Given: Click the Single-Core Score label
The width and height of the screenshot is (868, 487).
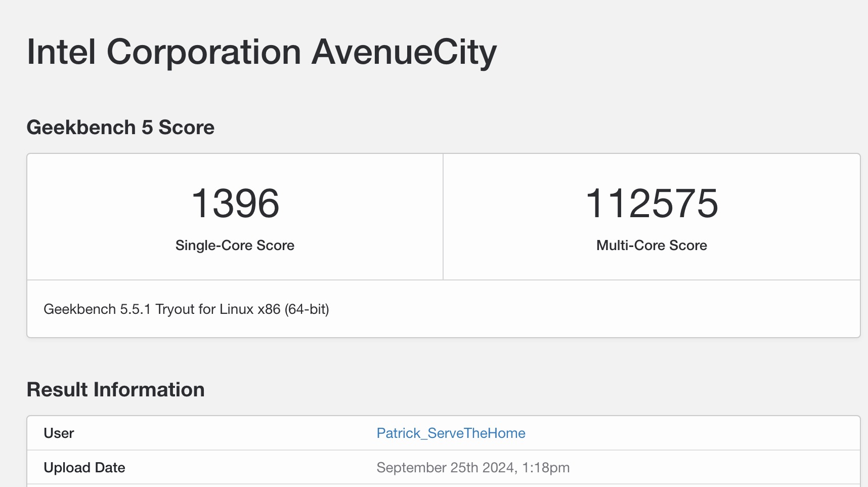Looking at the screenshot, I should point(235,246).
